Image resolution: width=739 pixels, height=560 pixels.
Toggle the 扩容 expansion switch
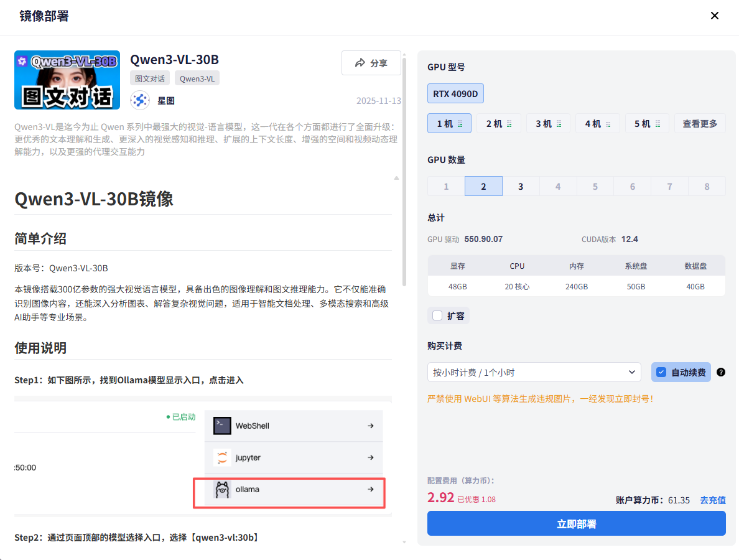[436, 315]
